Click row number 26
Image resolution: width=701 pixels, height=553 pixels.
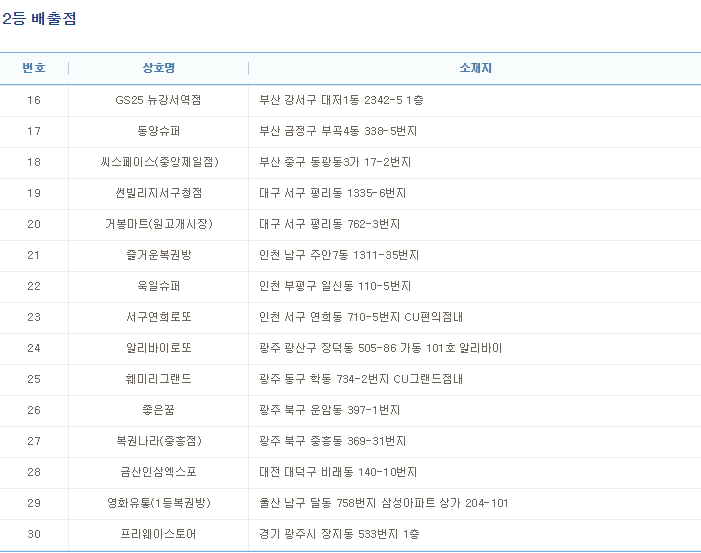pos(34,410)
